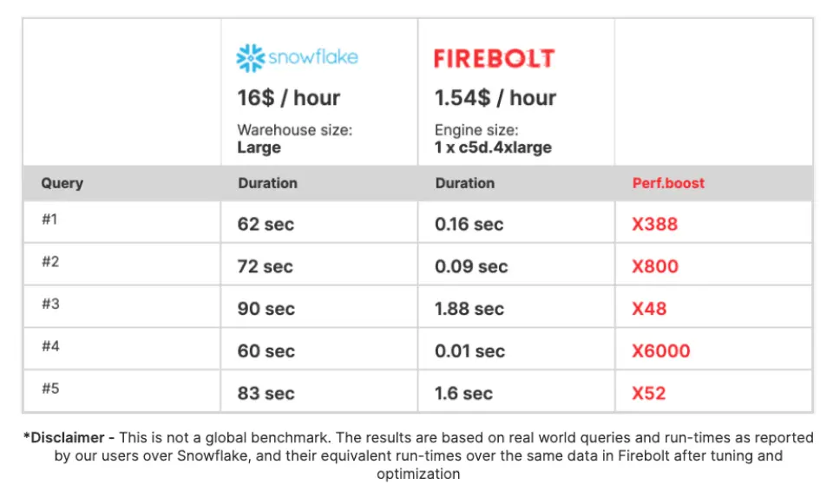
Task: Select query #1 row label
Action: tap(49, 219)
